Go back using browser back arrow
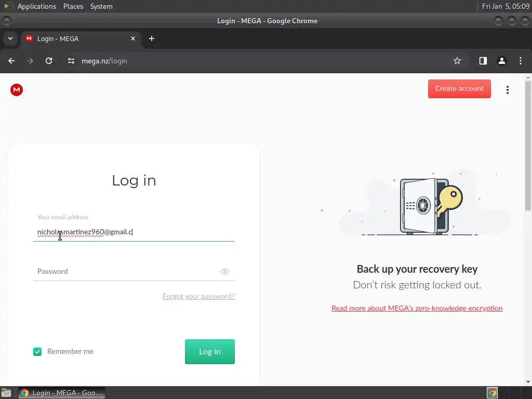This screenshot has height=399, width=532. point(11,61)
